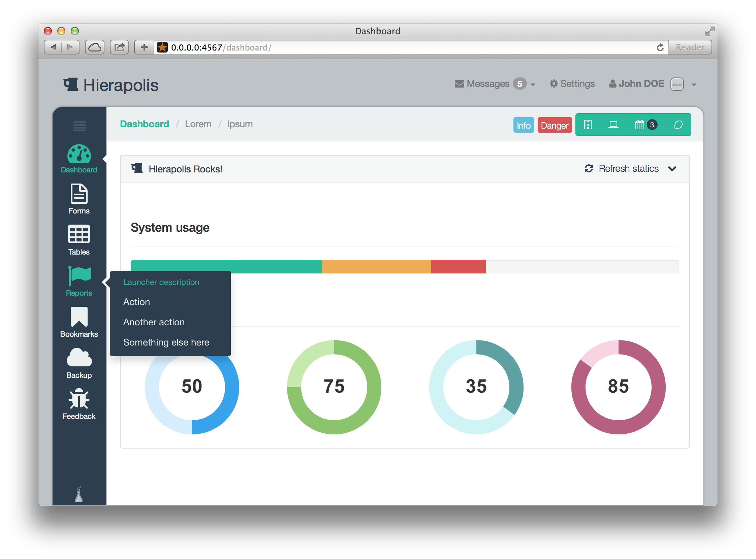Select 'Another action' in launcher menu

154,322
